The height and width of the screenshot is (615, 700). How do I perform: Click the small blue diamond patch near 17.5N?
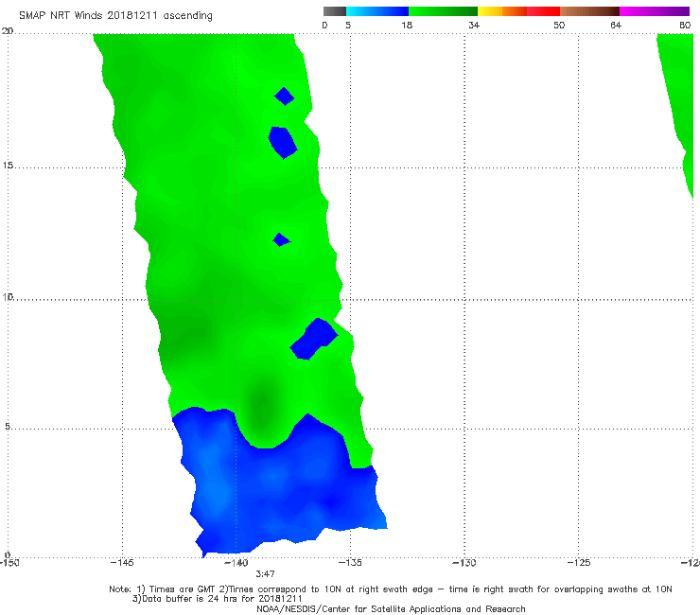284,96
